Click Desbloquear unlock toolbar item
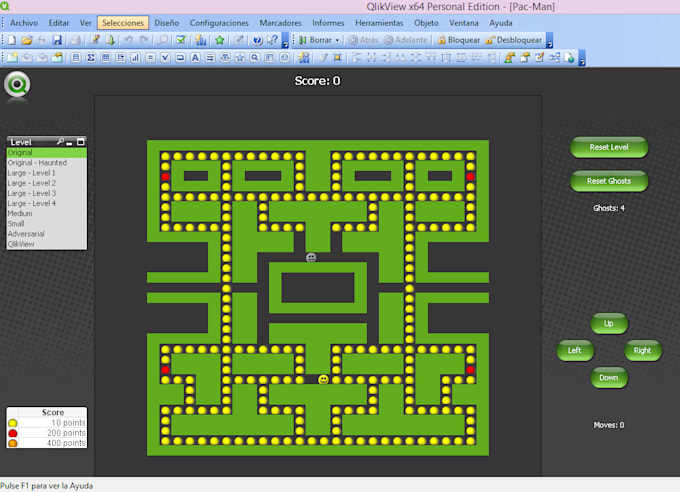This screenshot has width=680, height=492. point(514,40)
